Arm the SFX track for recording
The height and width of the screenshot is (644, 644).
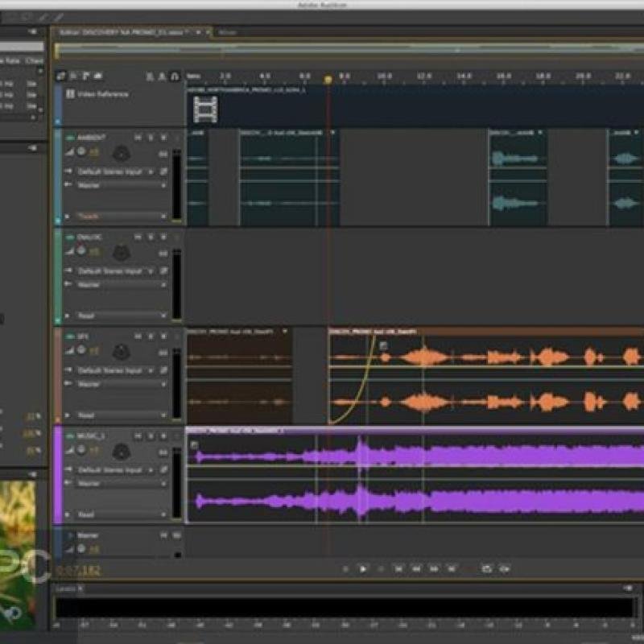(163, 336)
